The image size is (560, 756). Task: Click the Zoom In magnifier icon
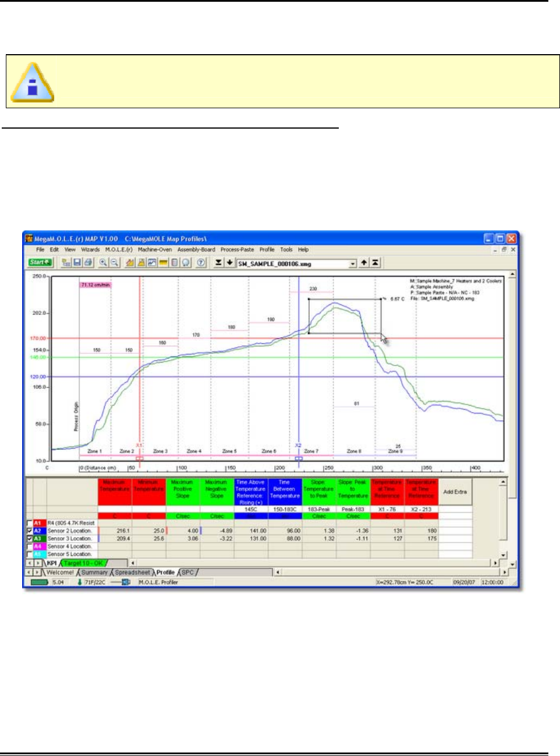[x=103, y=262]
